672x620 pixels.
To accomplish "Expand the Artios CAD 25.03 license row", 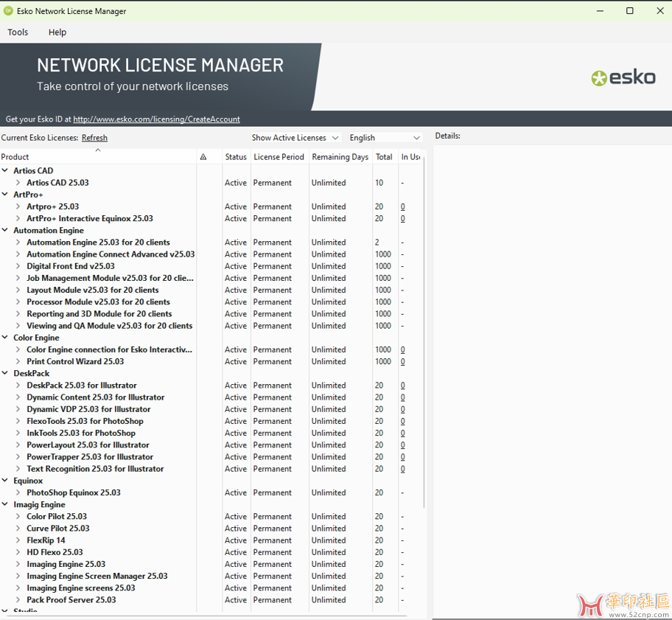I will 18,183.
